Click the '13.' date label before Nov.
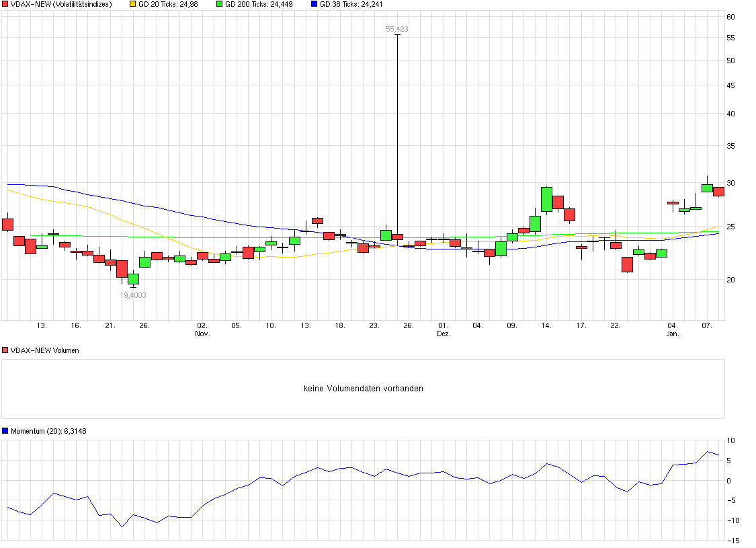The height and width of the screenshot is (548, 756). [x=42, y=325]
